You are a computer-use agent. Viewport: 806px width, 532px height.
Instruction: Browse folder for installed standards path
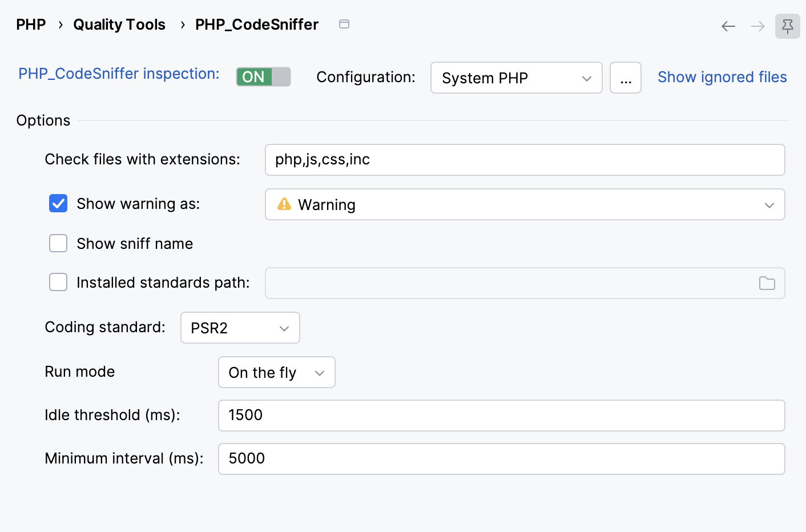click(767, 283)
